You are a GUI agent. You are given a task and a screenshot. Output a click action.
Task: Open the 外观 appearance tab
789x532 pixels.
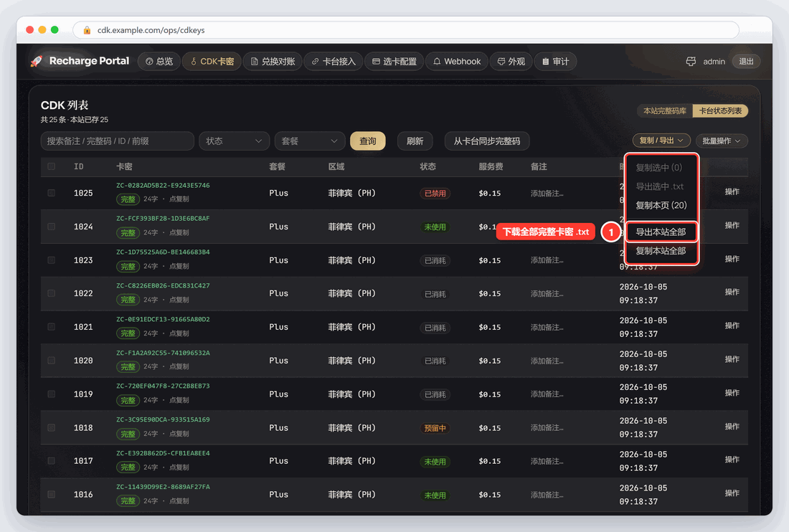(x=511, y=62)
